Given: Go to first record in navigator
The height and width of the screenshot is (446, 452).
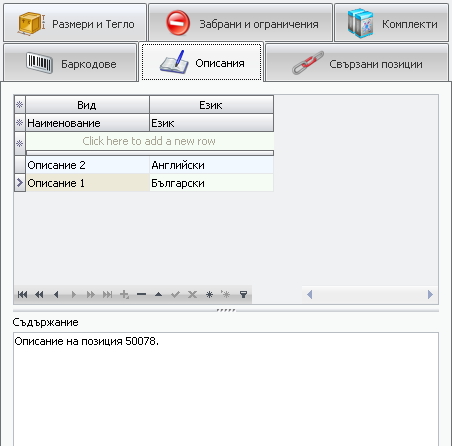Looking at the screenshot, I should click(22, 294).
